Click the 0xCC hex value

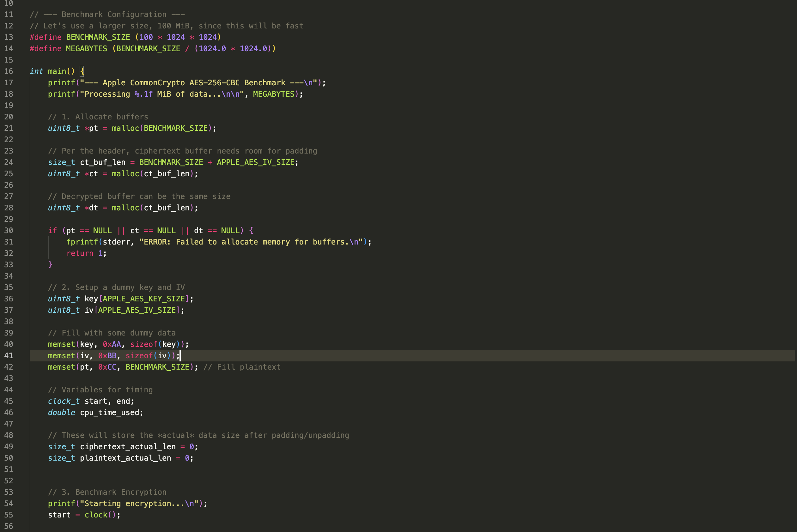[x=107, y=367]
